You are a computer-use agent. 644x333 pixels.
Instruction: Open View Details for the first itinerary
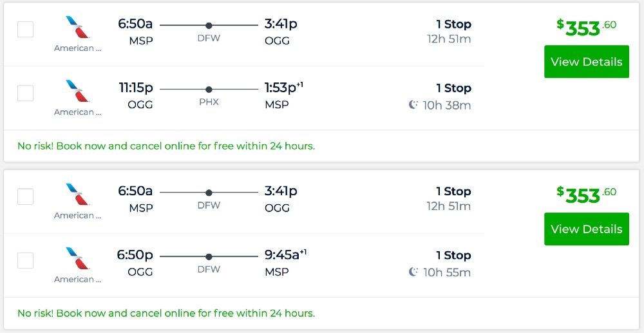point(586,62)
